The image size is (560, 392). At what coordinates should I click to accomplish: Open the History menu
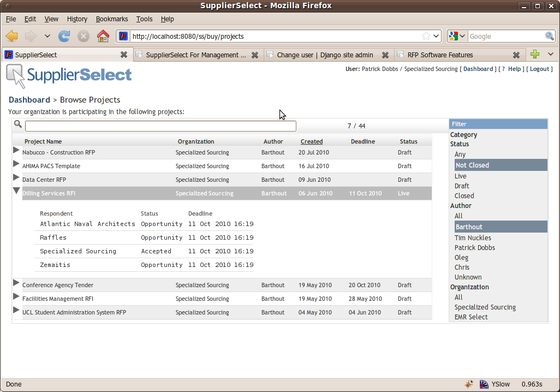(x=77, y=19)
